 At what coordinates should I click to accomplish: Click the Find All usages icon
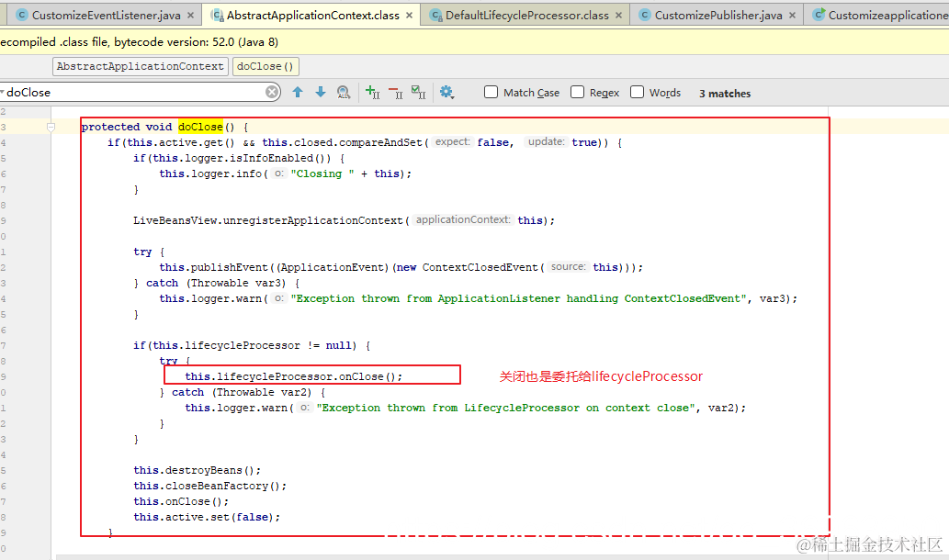pyautogui.click(x=344, y=92)
